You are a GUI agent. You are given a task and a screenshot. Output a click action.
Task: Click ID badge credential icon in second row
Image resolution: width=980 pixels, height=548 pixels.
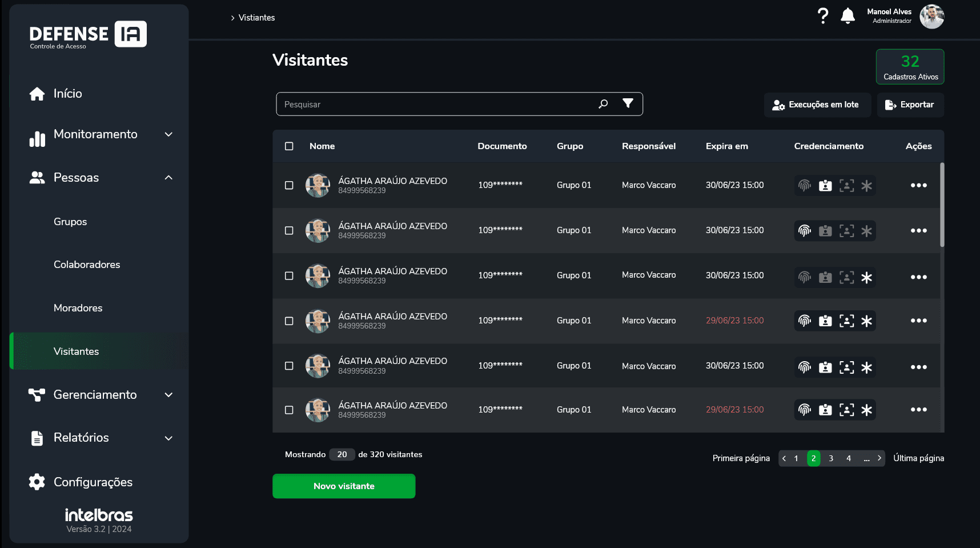pos(825,231)
